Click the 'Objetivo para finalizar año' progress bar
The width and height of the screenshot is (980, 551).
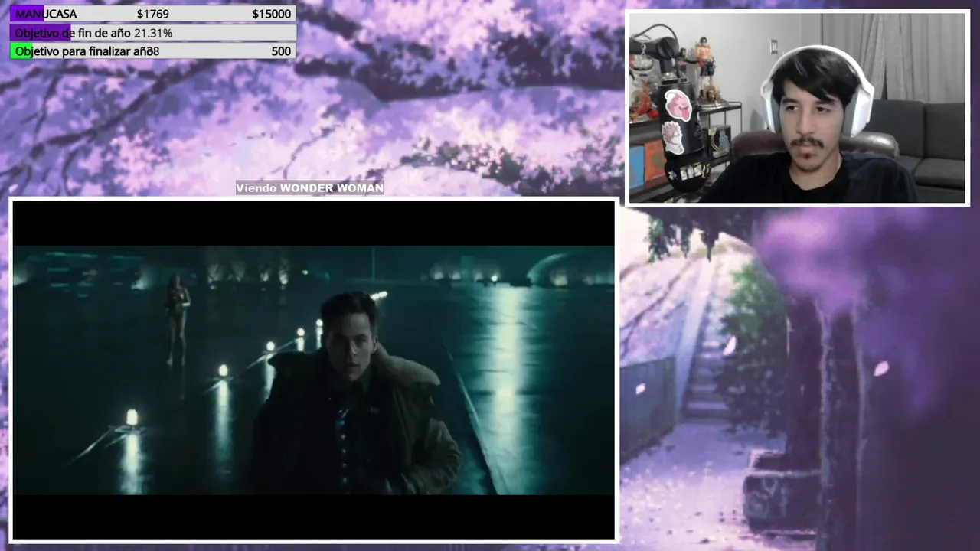(152, 51)
